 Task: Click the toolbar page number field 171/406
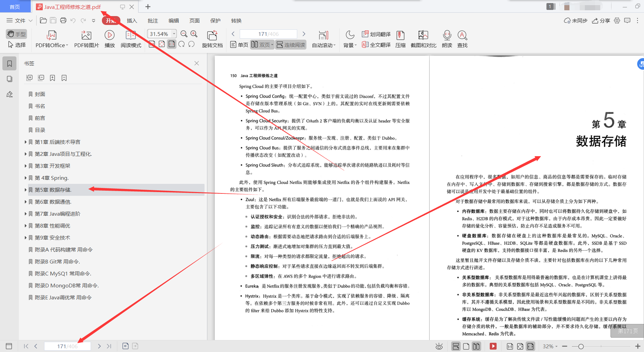tap(268, 34)
